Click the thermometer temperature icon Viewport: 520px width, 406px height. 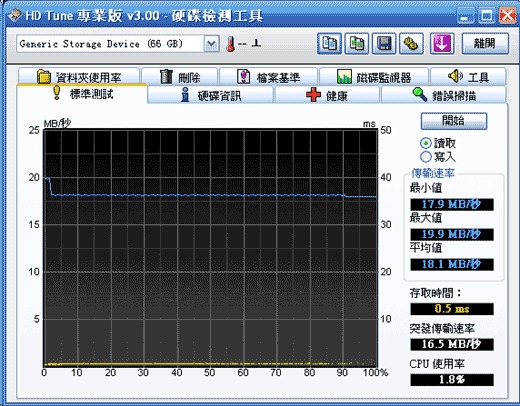pos(230,44)
